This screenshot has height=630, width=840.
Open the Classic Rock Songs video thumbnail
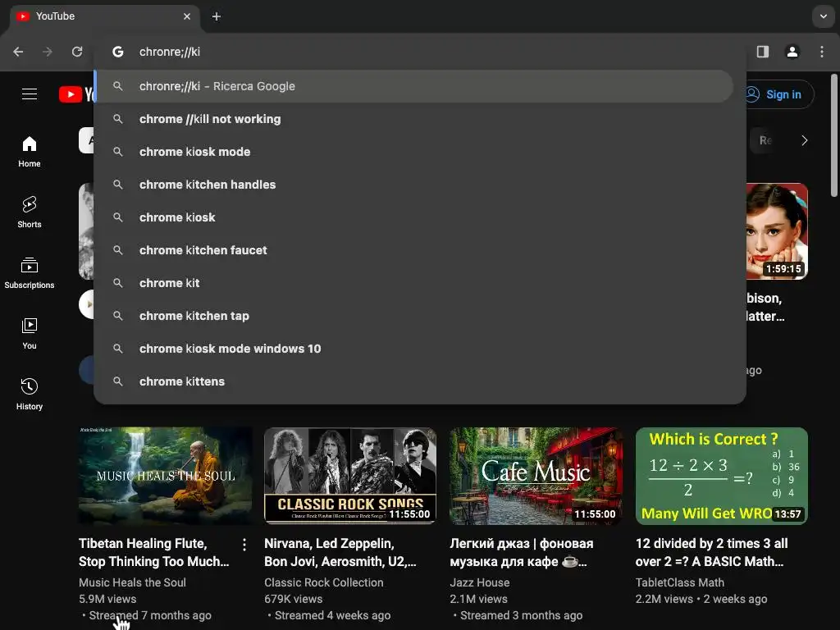pyautogui.click(x=350, y=476)
